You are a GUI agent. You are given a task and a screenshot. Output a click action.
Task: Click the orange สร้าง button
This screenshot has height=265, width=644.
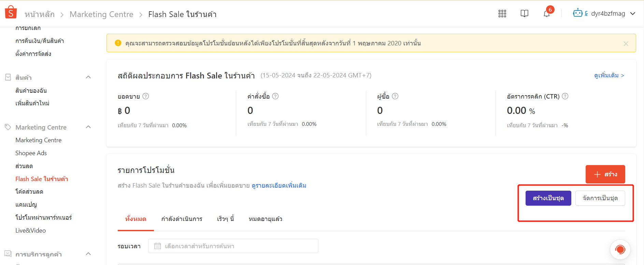pos(605,174)
